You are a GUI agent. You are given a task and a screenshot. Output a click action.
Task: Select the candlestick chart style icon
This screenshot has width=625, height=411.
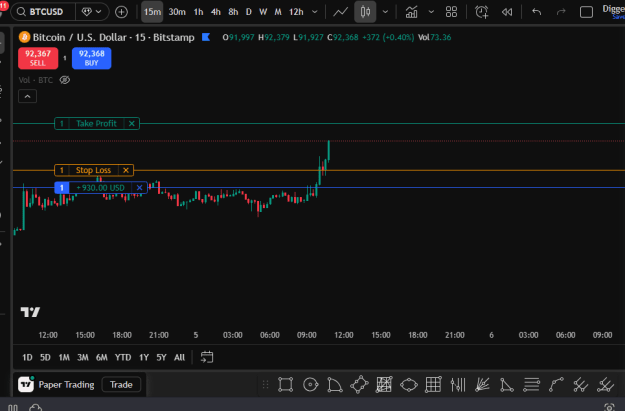tap(365, 12)
